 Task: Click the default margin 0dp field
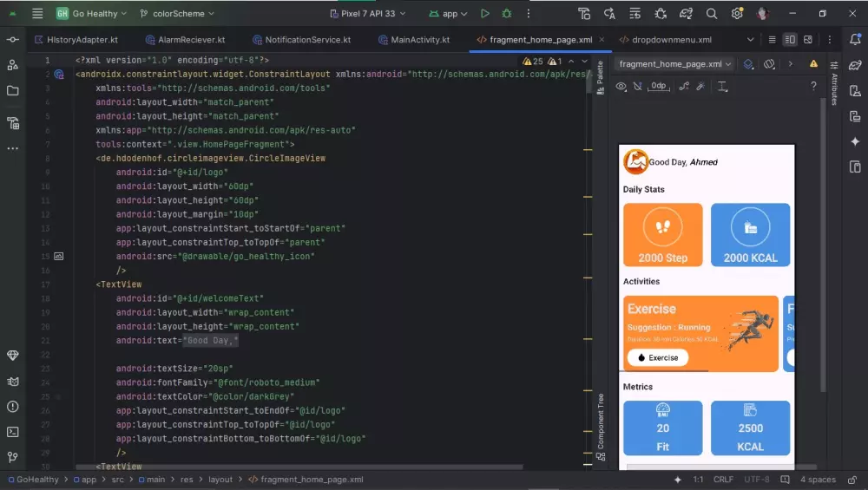coord(659,86)
